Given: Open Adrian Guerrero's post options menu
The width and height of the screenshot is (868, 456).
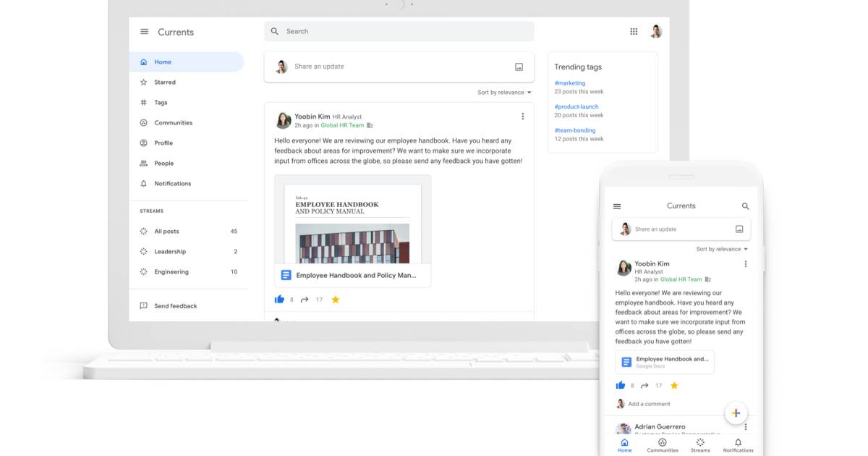Looking at the screenshot, I should [746, 426].
